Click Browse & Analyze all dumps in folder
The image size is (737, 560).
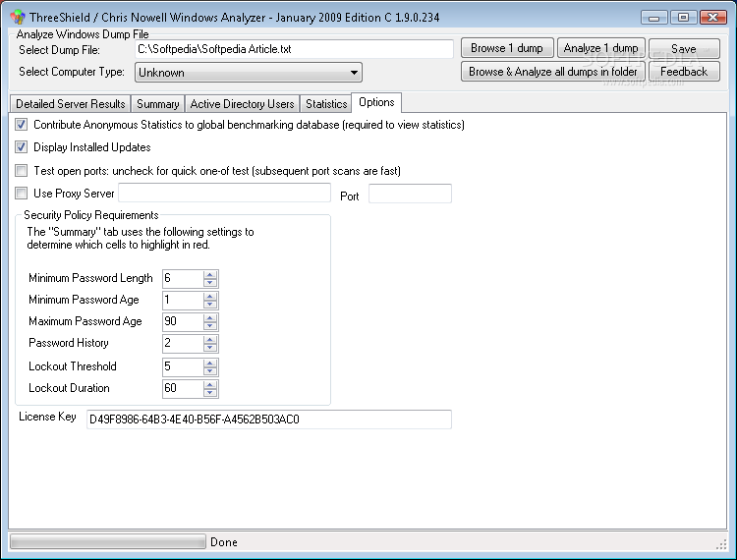pyautogui.click(x=552, y=72)
